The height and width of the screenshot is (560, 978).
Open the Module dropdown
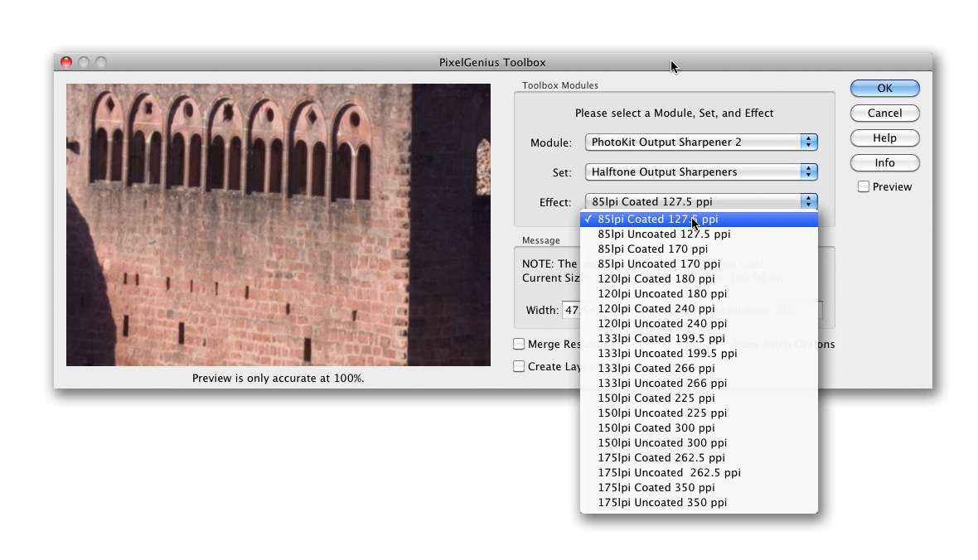point(701,142)
